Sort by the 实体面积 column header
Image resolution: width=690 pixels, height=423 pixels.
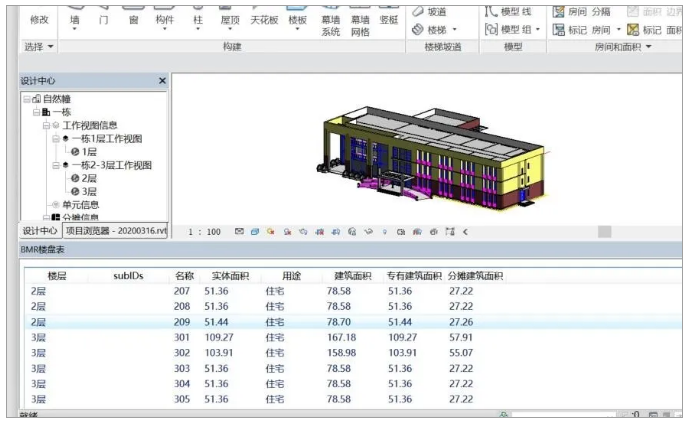[x=230, y=276]
